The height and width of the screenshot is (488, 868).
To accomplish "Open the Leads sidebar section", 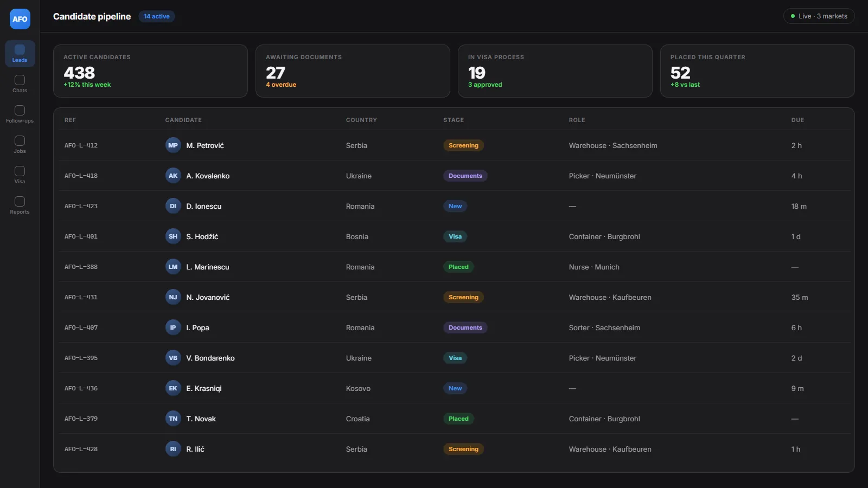I will 20,54.
